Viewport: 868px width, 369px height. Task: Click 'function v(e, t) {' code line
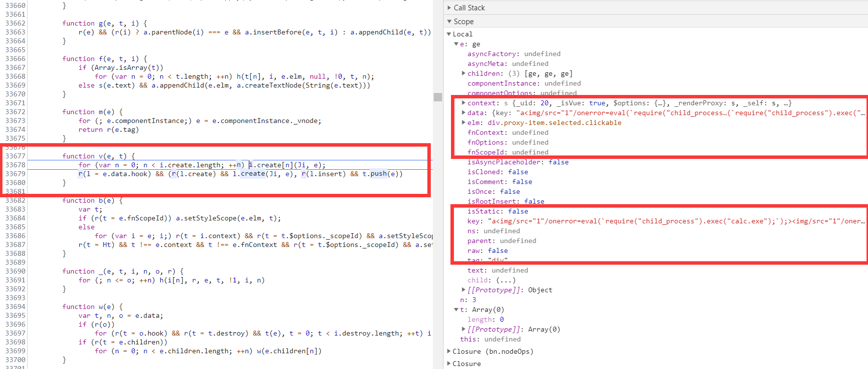(x=98, y=156)
